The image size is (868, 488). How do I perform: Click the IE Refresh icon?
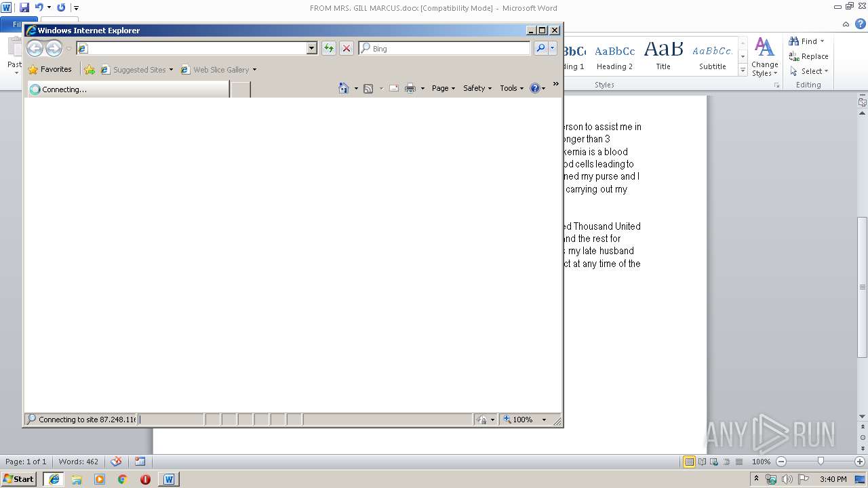[329, 48]
